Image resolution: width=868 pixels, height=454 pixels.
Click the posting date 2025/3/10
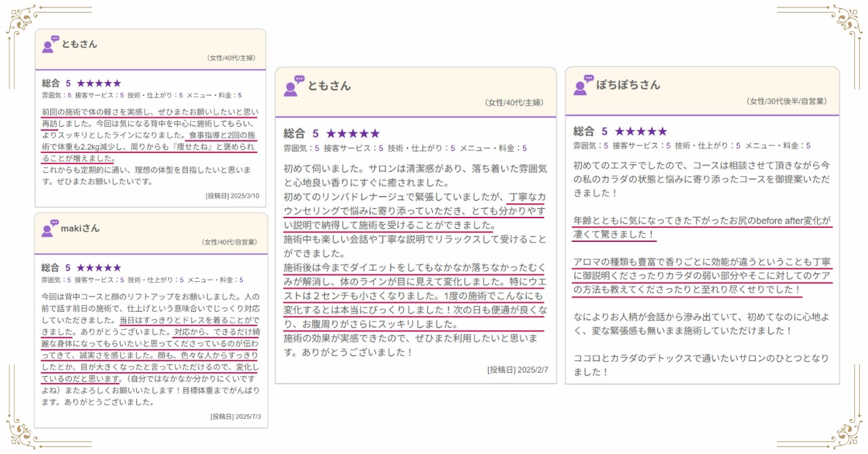click(x=233, y=197)
